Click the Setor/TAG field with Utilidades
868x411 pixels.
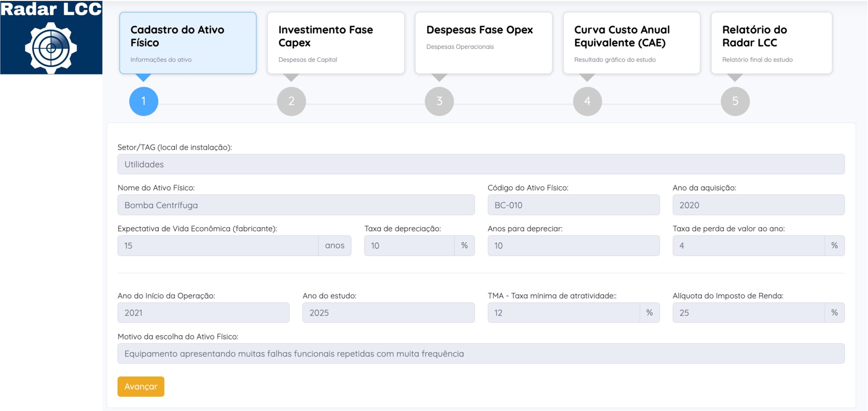pyautogui.click(x=481, y=164)
